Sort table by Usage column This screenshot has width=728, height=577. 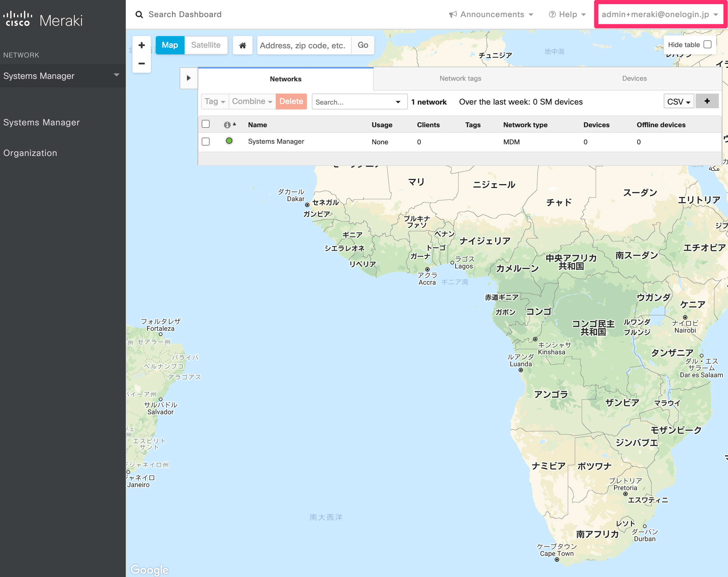click(x=382, y=125)
